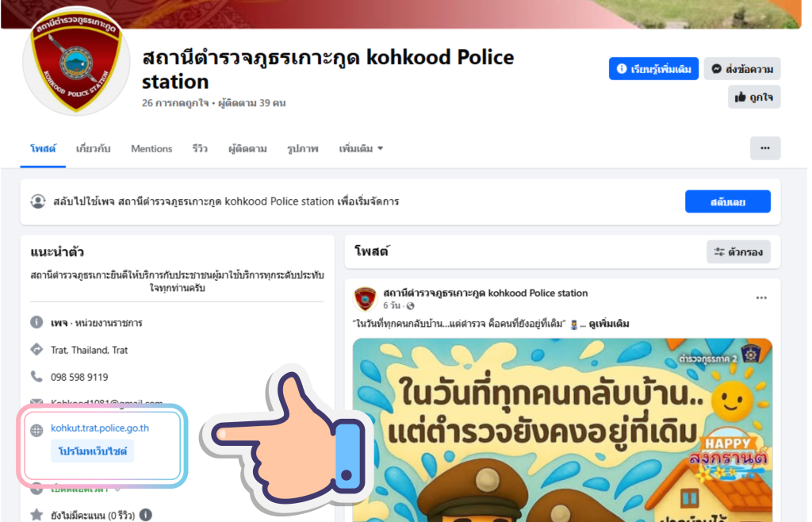Click the blue เรียนรู้เพิ่มเติม button
The image size is (812, 522).
(653, 69)
